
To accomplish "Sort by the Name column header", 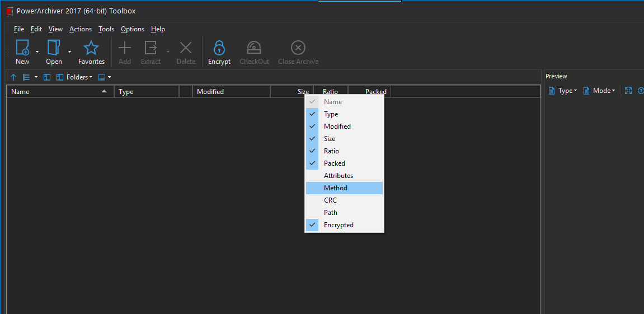I will pos(60,92).
